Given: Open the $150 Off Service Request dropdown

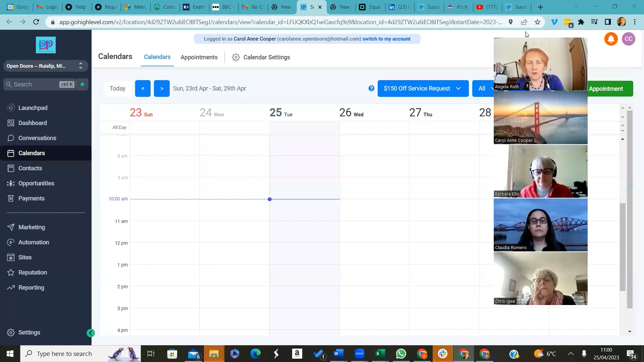Looking at the screenshot, I should pyautogui.click(x=423, y=88).
